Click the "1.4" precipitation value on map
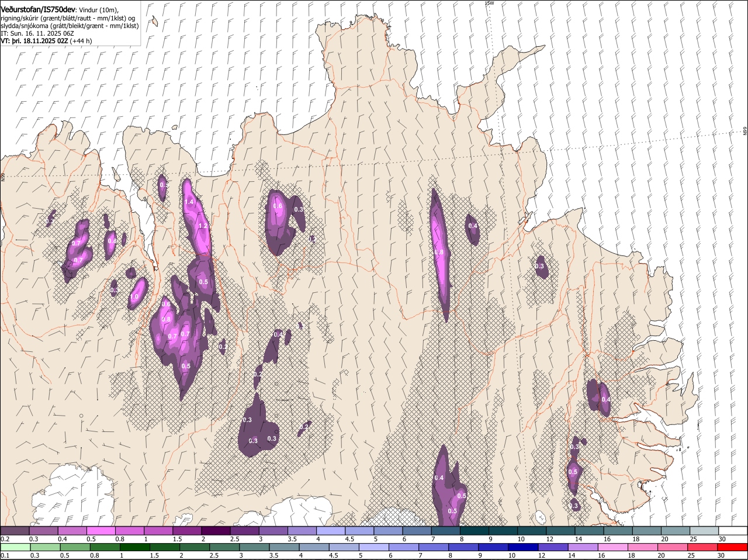 point(189,202)
